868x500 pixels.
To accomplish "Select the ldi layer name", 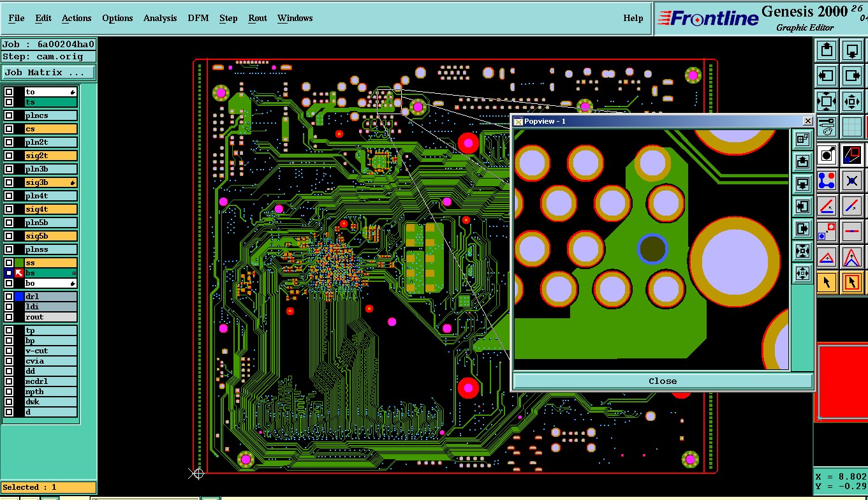I will [51, 307].
